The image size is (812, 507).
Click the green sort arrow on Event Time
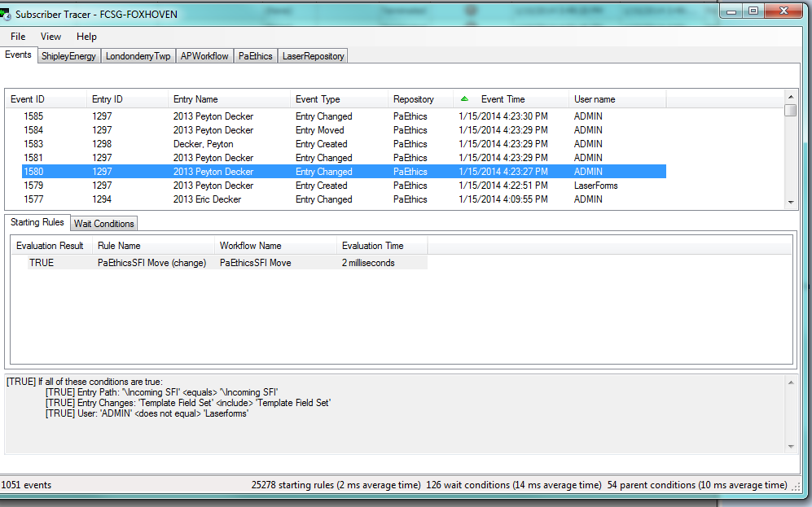pos(464,98)
